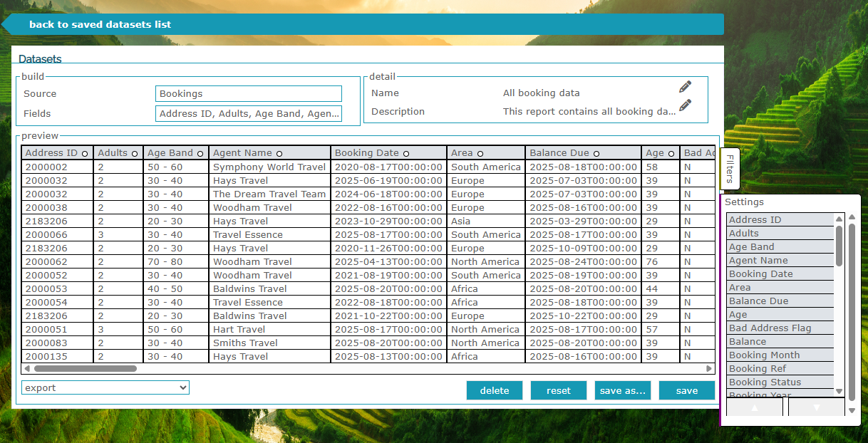Click the 70 - 80 age band cell
This screenshot has width=868, height=443.
click(x=176, y=262)
